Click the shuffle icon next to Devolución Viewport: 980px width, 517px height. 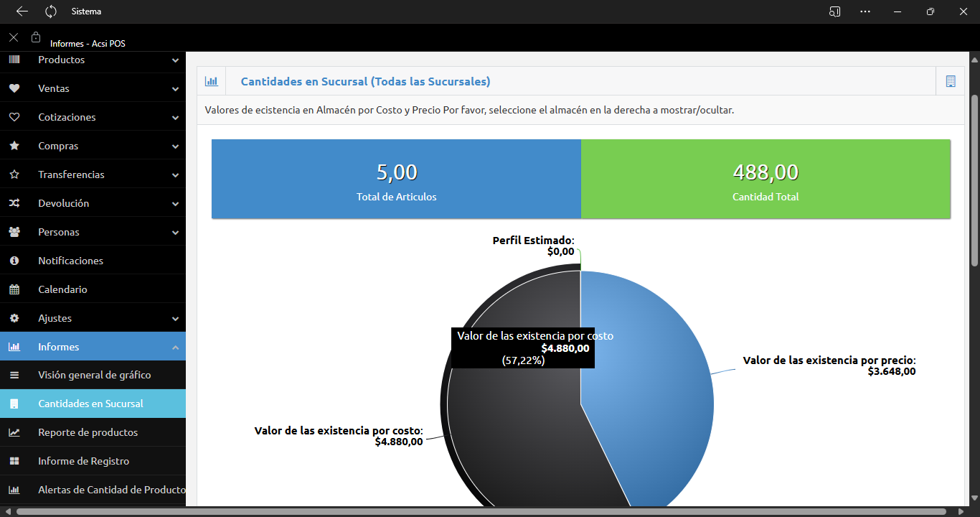[14, 203]
